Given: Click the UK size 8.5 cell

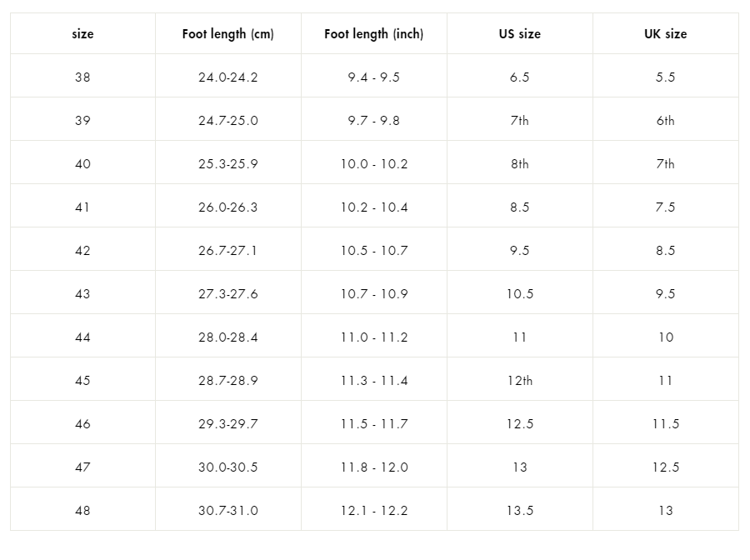Looking at the screenshot, I should [665, 251].
